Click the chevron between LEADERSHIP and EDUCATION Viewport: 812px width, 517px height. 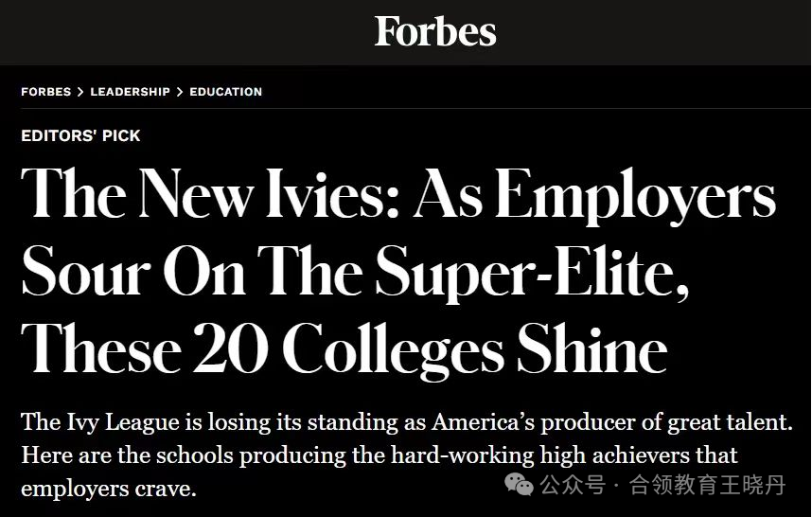(x=180, y=92)
